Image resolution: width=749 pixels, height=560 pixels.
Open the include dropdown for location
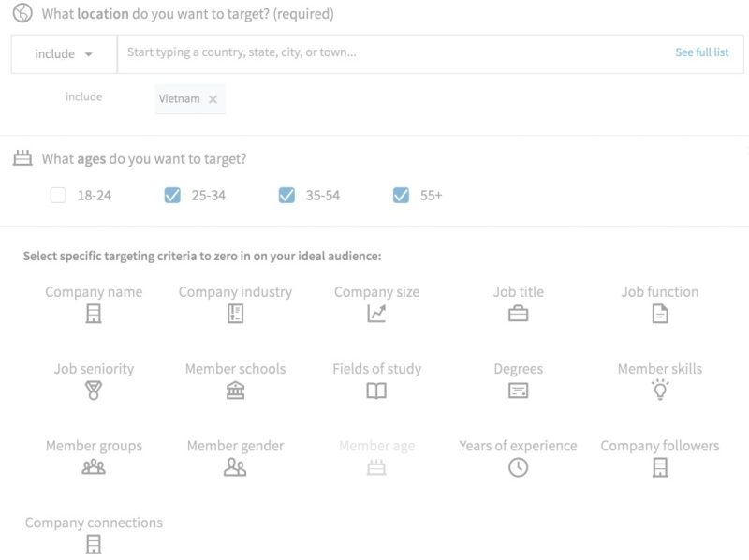pos(64,54)
